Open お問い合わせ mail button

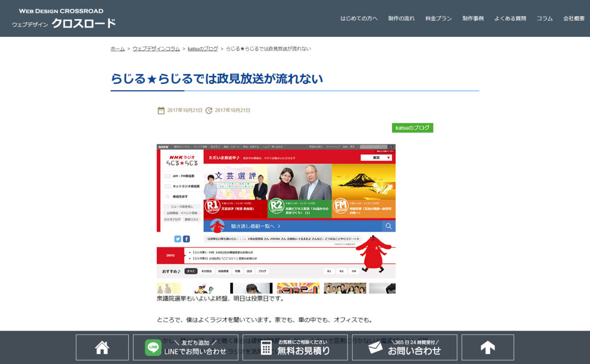[x=405, y=347]
